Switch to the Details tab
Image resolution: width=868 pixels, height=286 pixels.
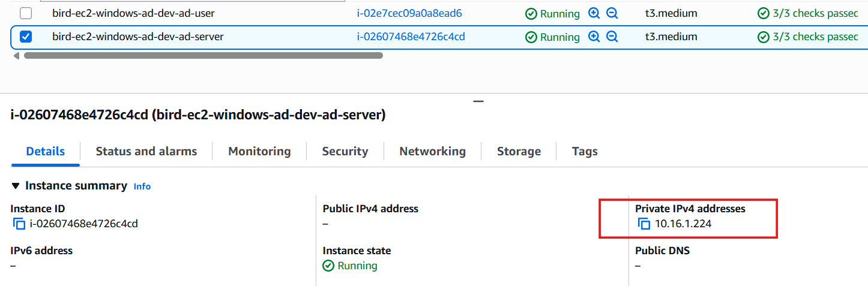click(x=46, y=151)
